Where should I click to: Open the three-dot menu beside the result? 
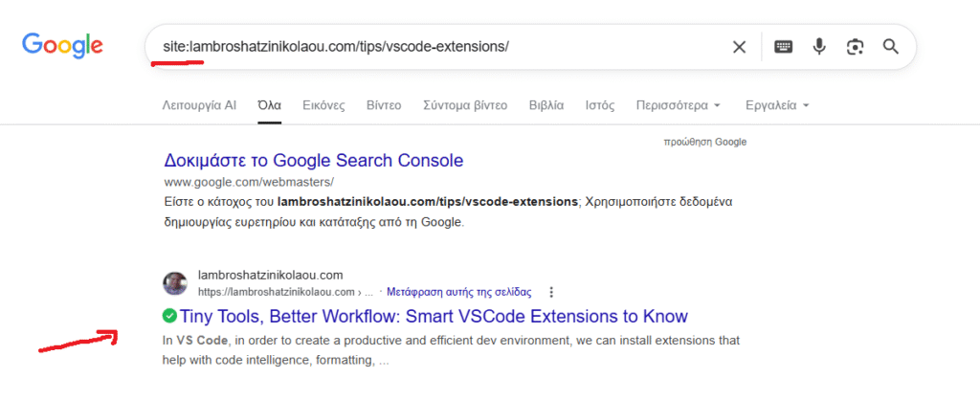coord(550,292)
